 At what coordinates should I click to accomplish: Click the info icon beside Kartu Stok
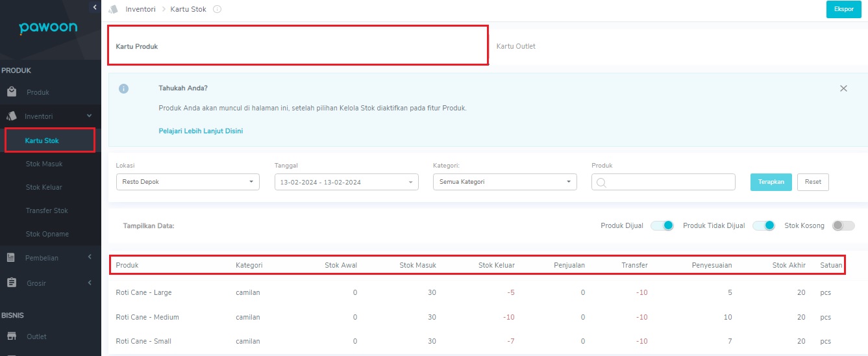click(217, 9)
